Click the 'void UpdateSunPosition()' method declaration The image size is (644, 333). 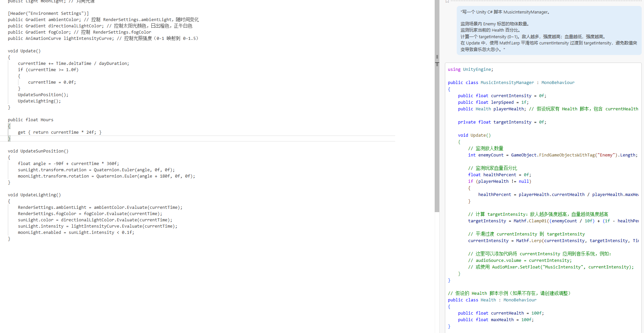(x=38, y=151)
